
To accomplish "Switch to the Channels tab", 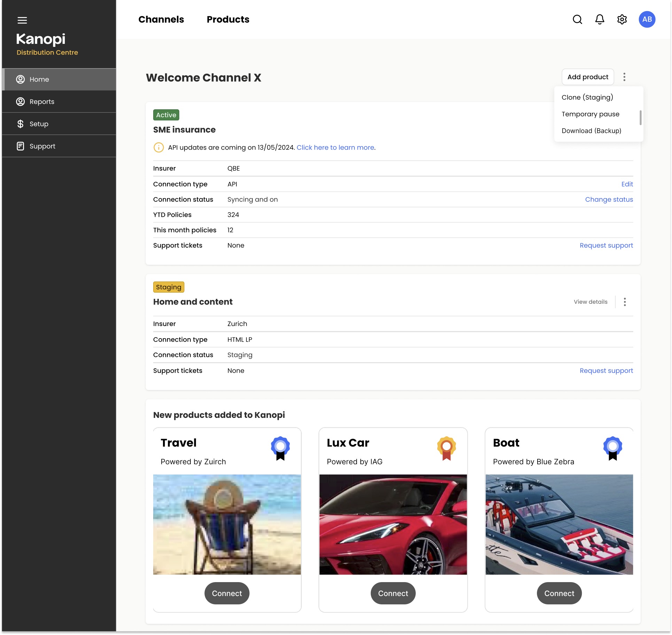I will pos(161,19).
